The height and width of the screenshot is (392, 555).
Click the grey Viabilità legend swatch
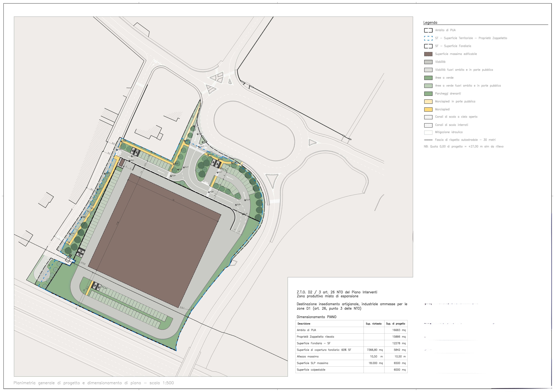click(x=428, y=62)
